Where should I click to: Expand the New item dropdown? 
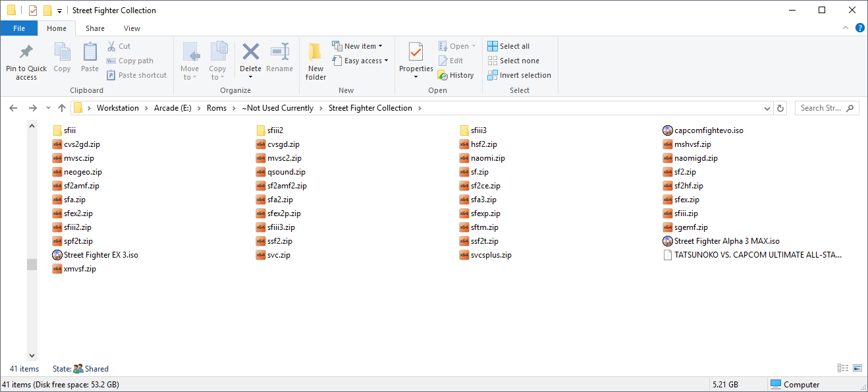[x=357, y=46]
